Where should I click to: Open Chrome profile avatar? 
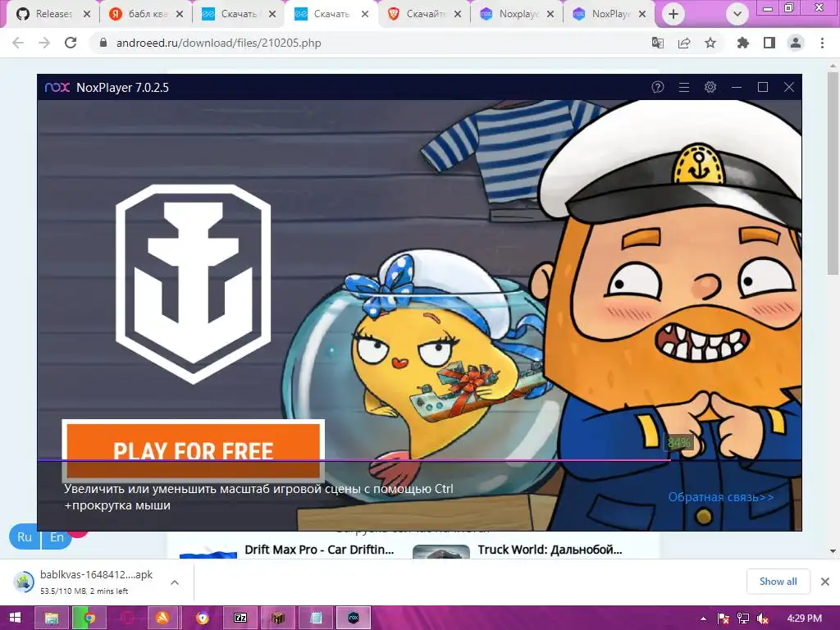(796, 43)
